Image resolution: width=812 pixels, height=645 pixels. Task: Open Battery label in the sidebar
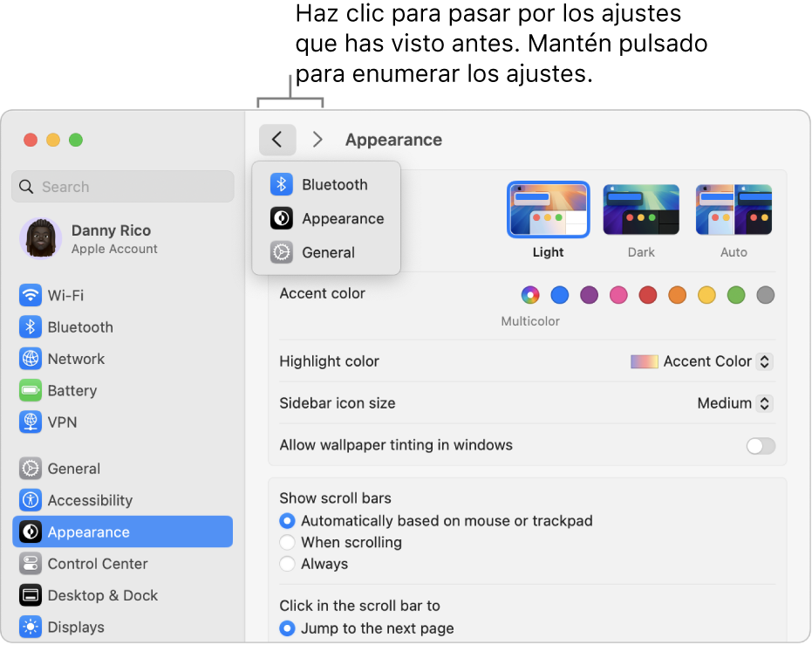tap(72, 391)
